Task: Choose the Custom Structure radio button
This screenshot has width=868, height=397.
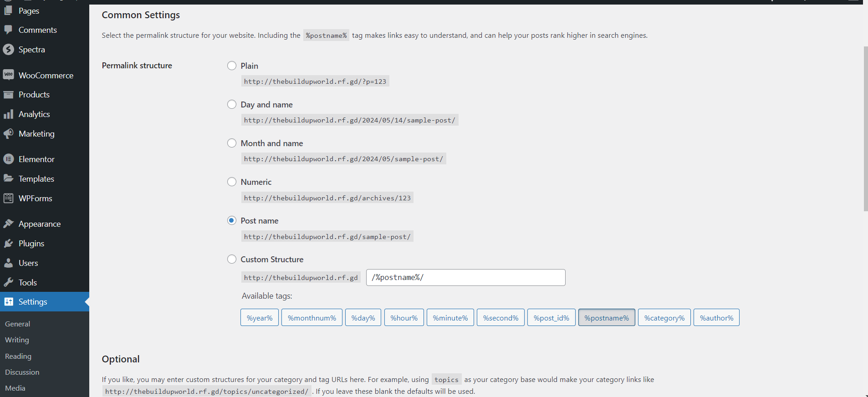Action: pyautogui.click(x=232, y=259)
